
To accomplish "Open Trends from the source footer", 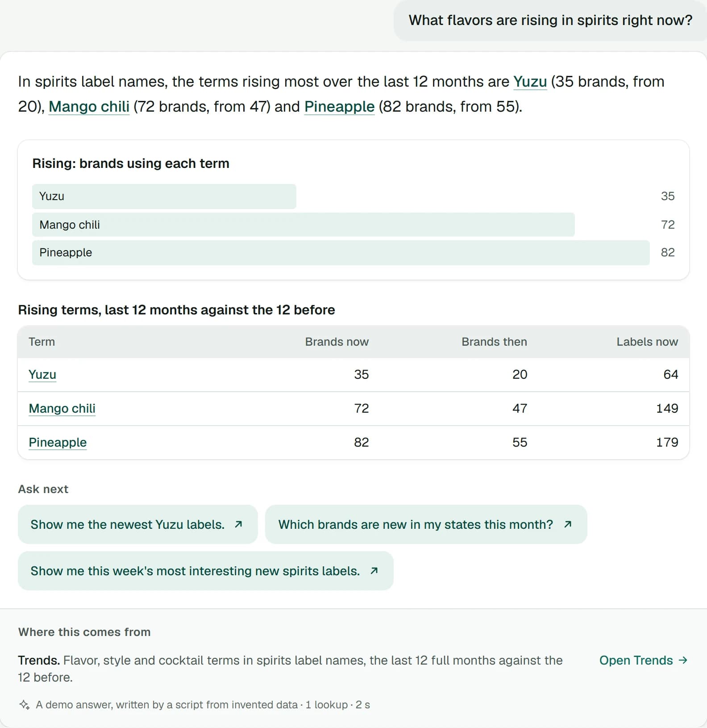I will pyautogui.click(x=643, y=660).
